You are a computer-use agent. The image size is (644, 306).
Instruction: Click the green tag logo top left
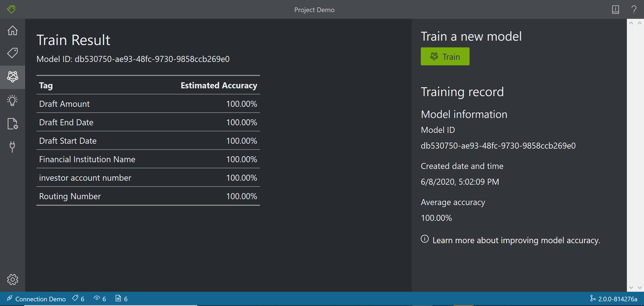[11, 10]
